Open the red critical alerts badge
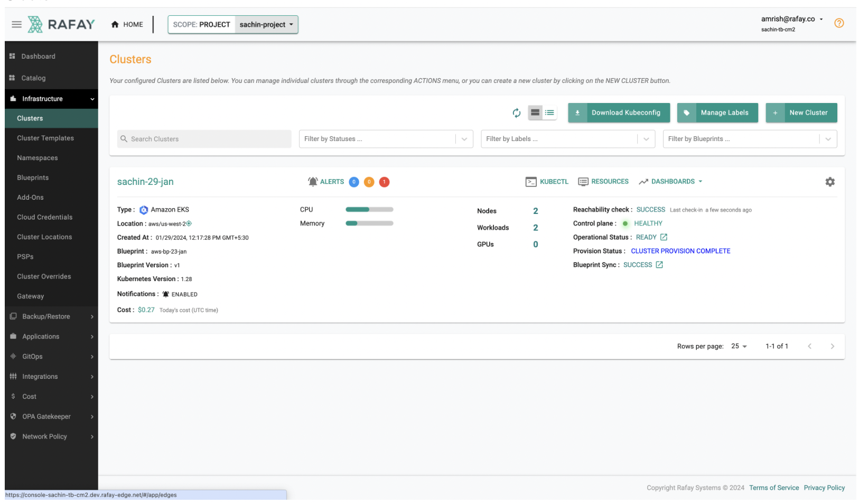 pyautogui.click(x=385, y=182)
